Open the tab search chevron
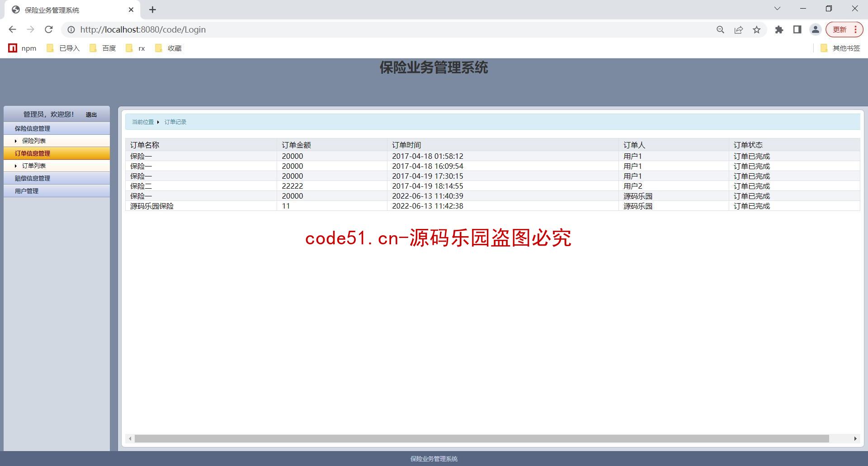Image resolution: width=868 pixels, height=466 pixels. [777, 9]
